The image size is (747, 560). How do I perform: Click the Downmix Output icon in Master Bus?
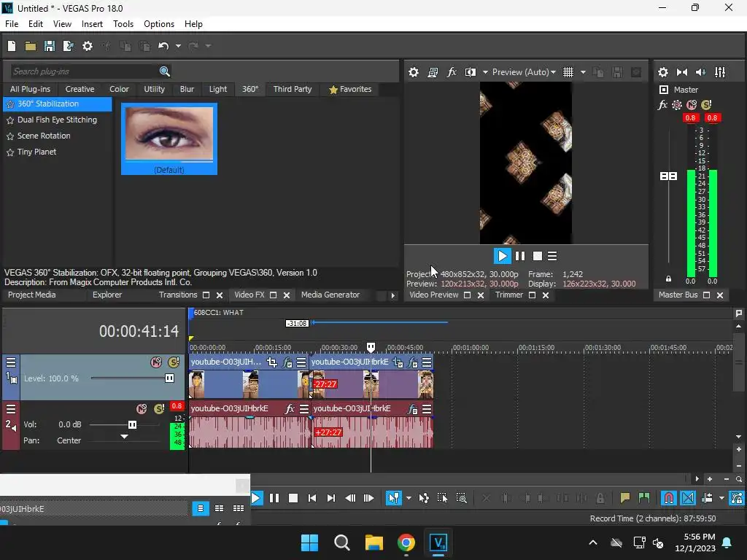[x=682, y=72]
